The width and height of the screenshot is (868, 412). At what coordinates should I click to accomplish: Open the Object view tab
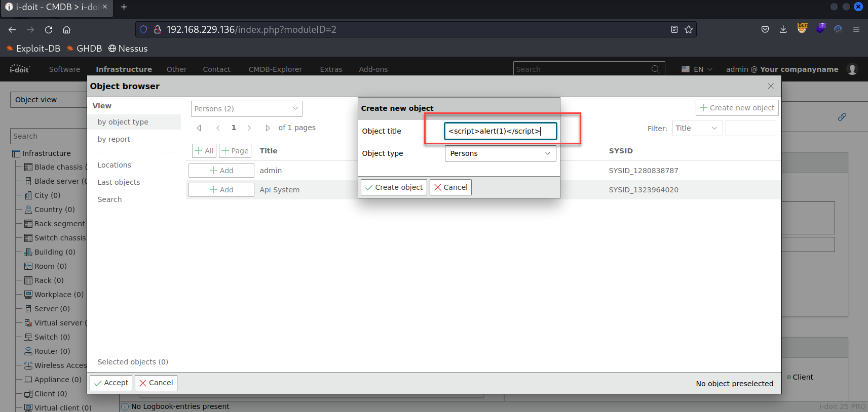tap(49, 100)
